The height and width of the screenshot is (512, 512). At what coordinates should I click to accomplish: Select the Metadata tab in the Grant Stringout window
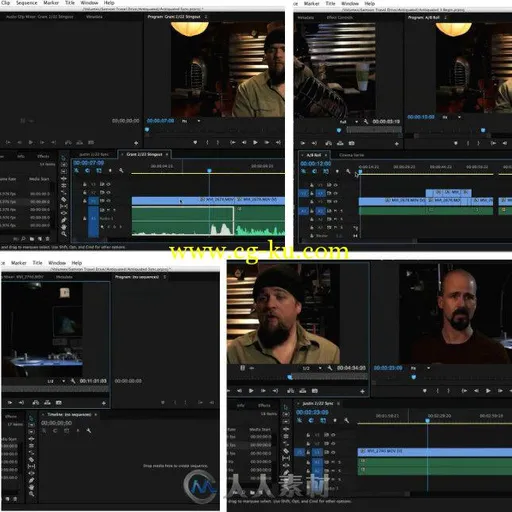[94, 16]
